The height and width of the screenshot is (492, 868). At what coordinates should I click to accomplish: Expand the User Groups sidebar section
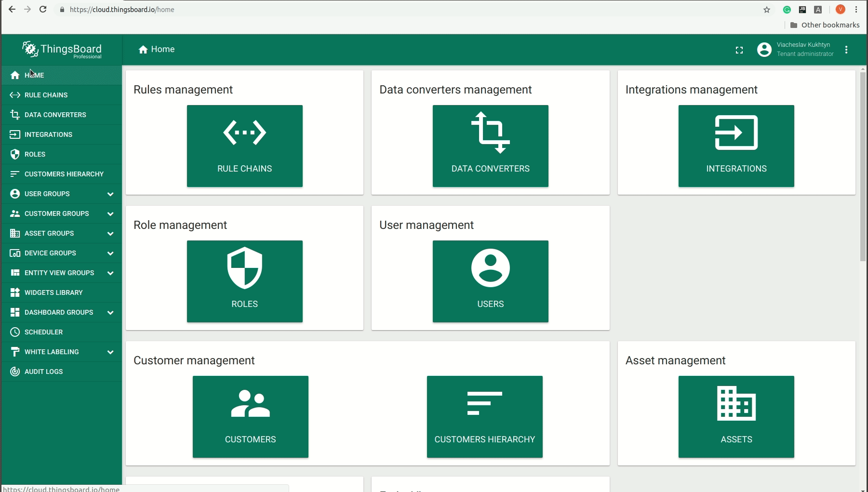point(61,194)
